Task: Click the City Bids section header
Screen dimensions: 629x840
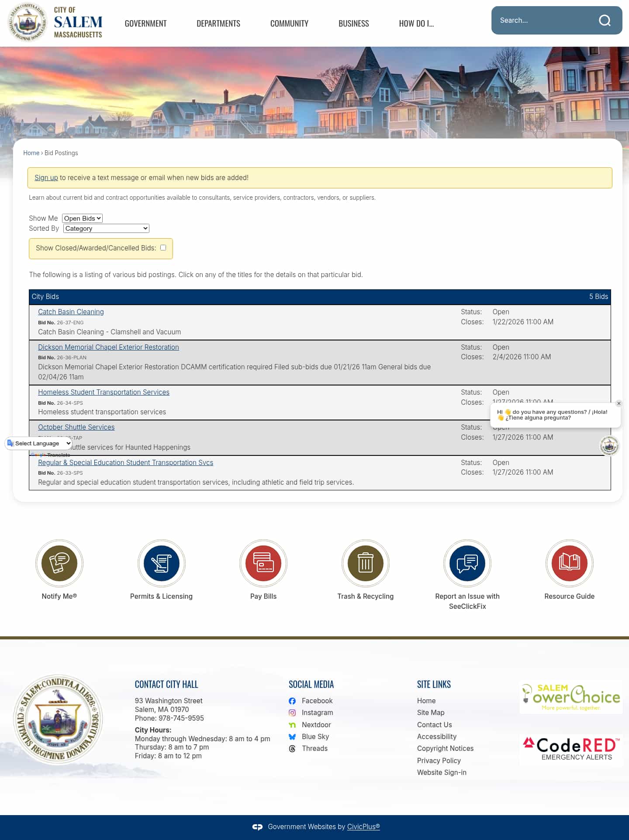Action: pos(320,297)
